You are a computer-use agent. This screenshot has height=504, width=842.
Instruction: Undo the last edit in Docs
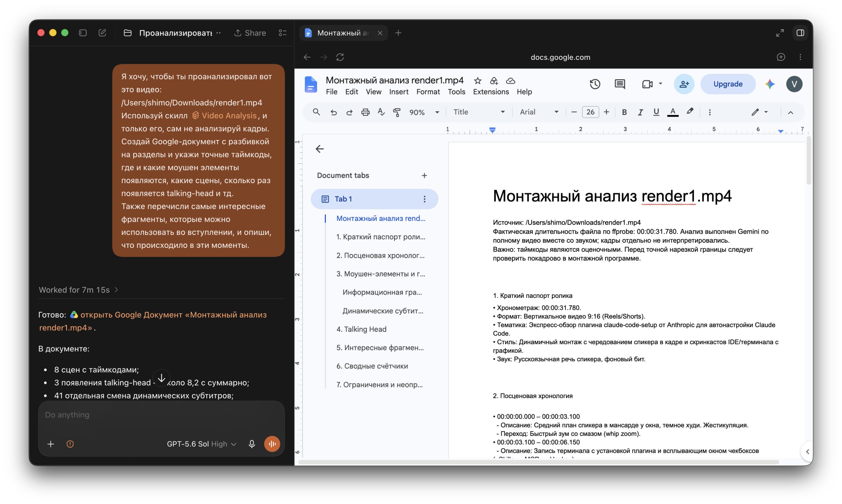pyautogui.click(x=334, y=112)
